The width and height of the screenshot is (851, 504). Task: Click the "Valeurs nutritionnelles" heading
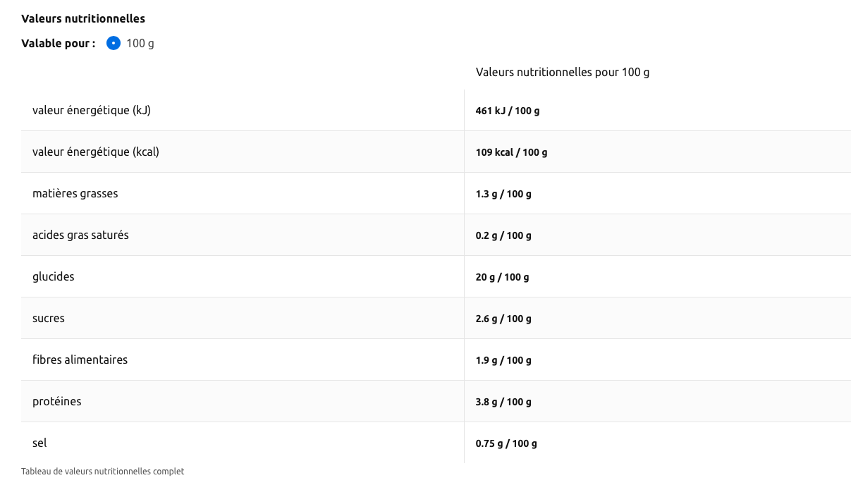point(83,18)
